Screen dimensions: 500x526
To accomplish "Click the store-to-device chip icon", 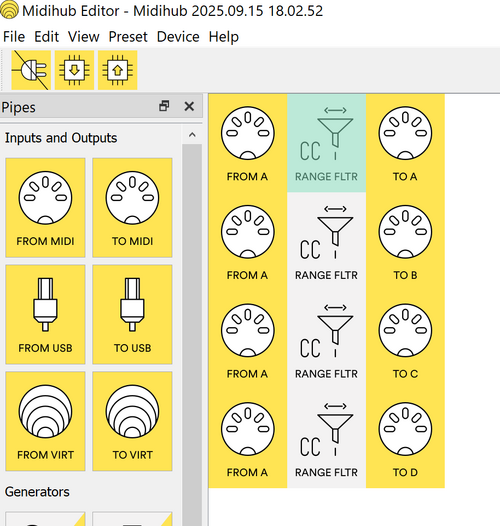I will [x=117, y=70].
